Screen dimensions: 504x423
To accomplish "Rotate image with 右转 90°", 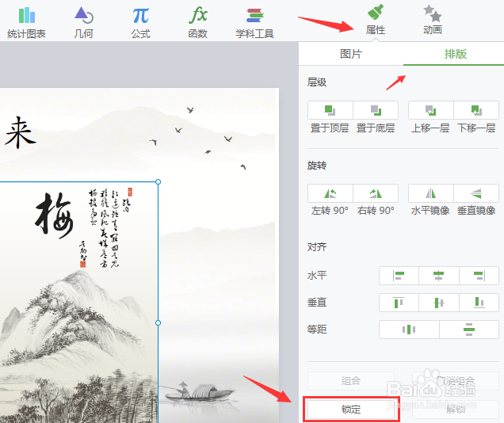I will [x=376, y=193].
